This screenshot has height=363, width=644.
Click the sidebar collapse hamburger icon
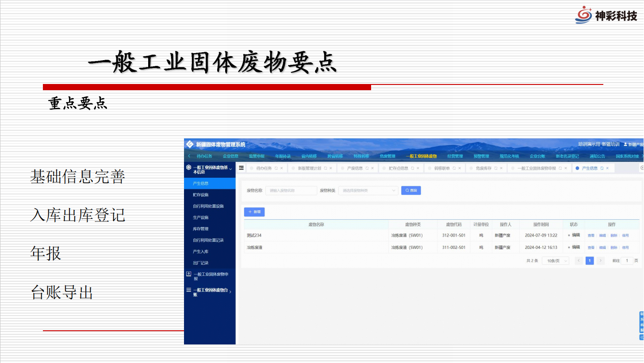241,168
